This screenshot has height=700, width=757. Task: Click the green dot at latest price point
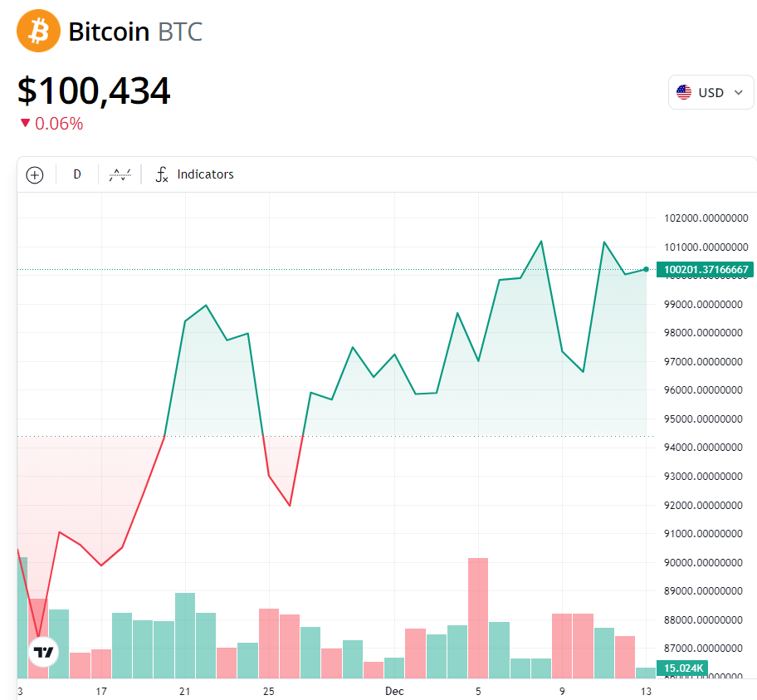[x=646, y=269]
